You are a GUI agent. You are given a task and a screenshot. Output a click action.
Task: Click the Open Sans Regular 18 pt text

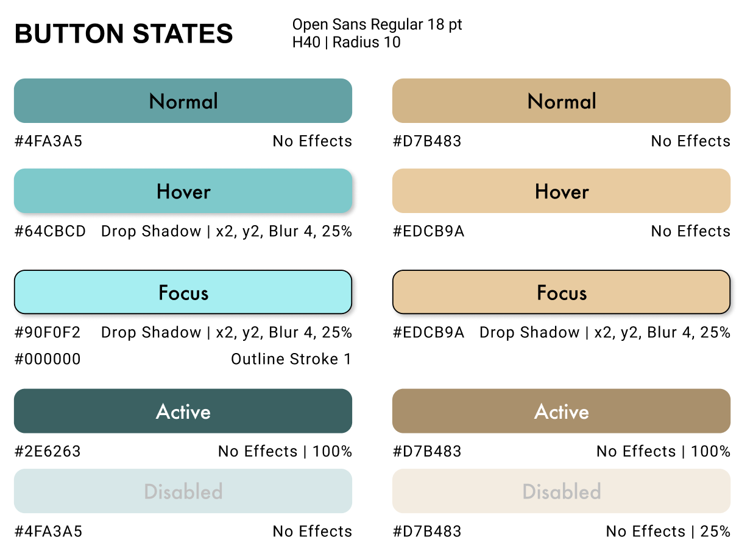coord(377,25)
